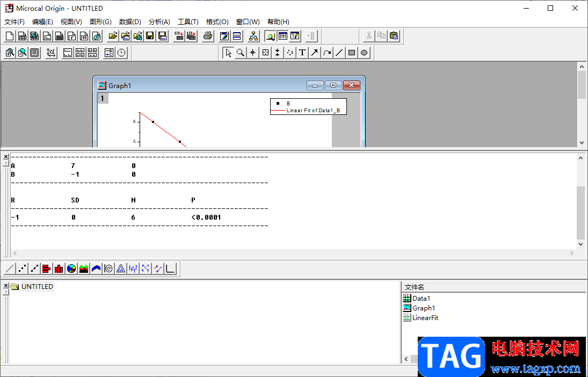Click the scatter plot icon
The width and height of the screenshot is (588, 377).
point(22,269)
